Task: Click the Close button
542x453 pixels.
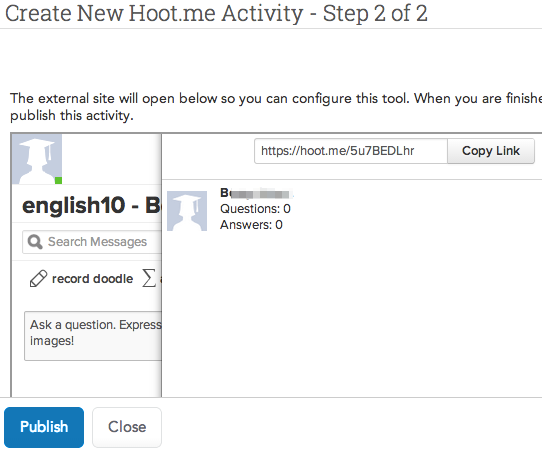Action: pos(127,427)
